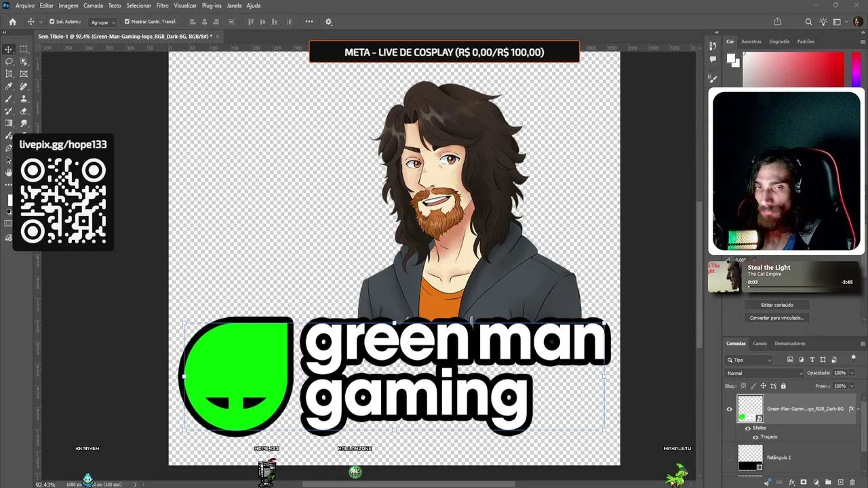The image size is (868, 488).
Task: Click the Delete layer trash icon
Action: pos(852,483)
